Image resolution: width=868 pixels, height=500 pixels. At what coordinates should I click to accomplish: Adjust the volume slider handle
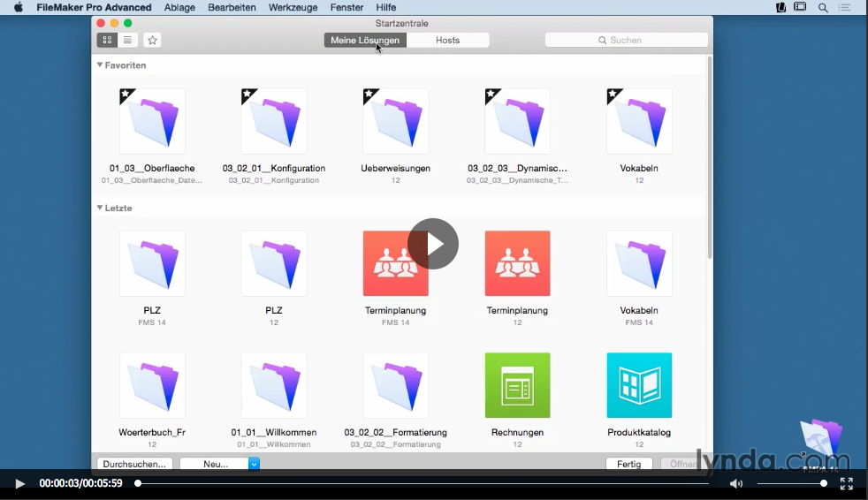[824, 483]
